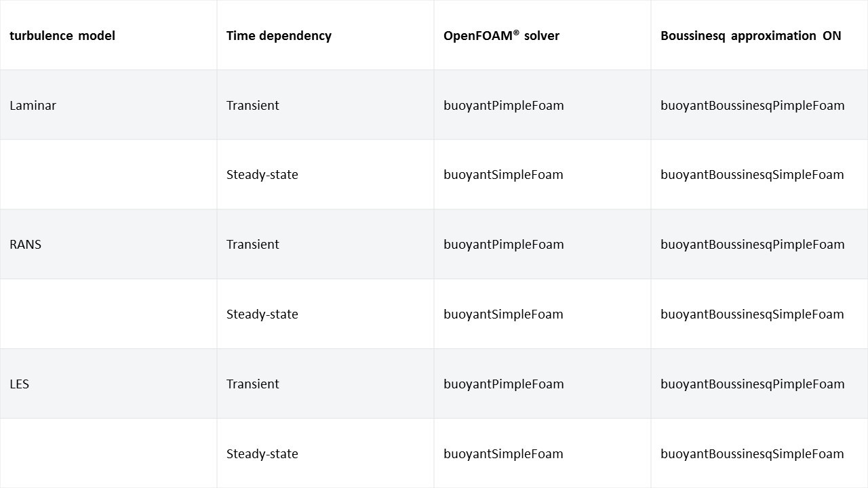
Task: Select the "Boussinesq approximation ON" header
Action: [751, 36]
